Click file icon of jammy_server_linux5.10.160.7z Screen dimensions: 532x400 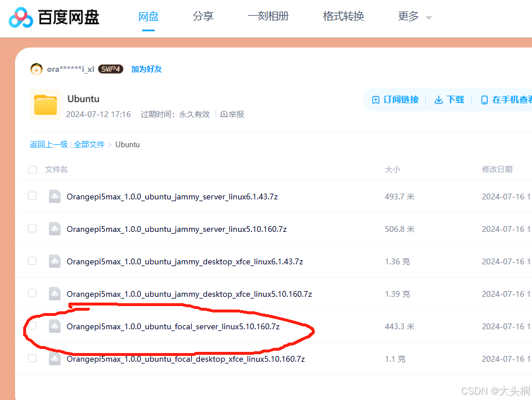pyautogui.click(x=54, y=228)
